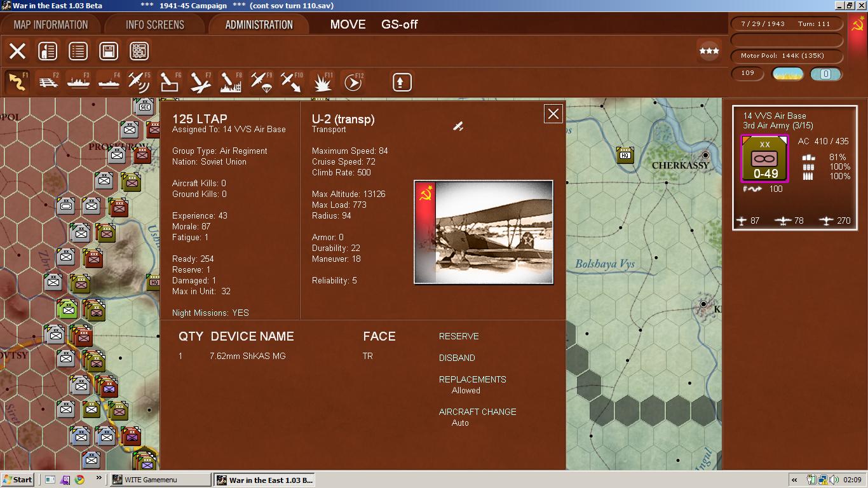Open Chrome from the quick launch bar
The height and width of the screenshot is (488, 868).
(x=79, y=480)
